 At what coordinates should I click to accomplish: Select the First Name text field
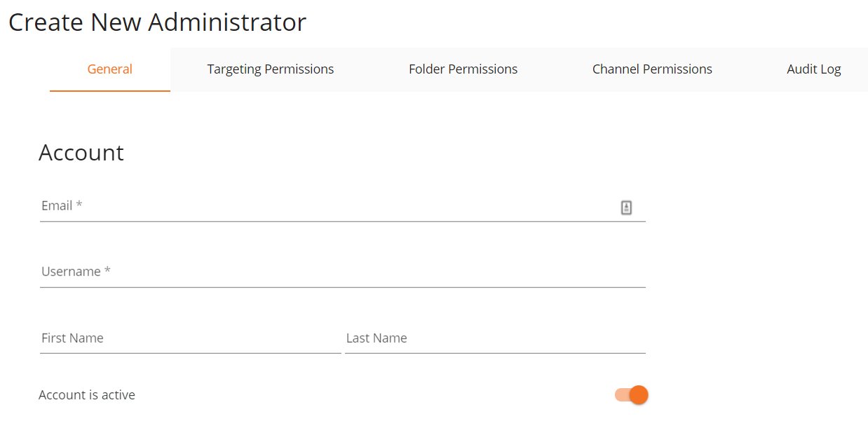(x=191, y=338)
